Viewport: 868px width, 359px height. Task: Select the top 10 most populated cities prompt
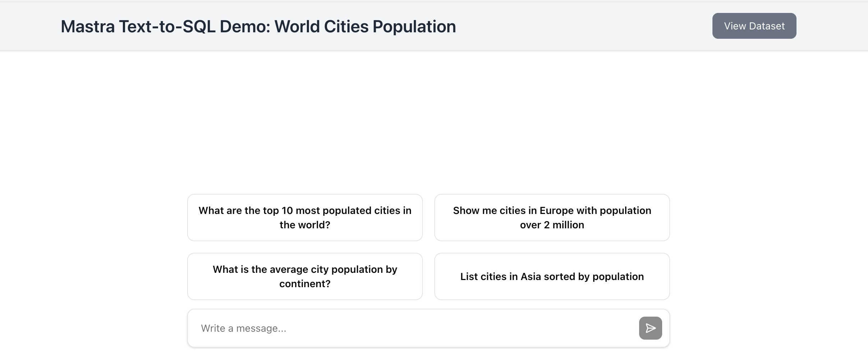pyautogui.click(x=305, y=218)
